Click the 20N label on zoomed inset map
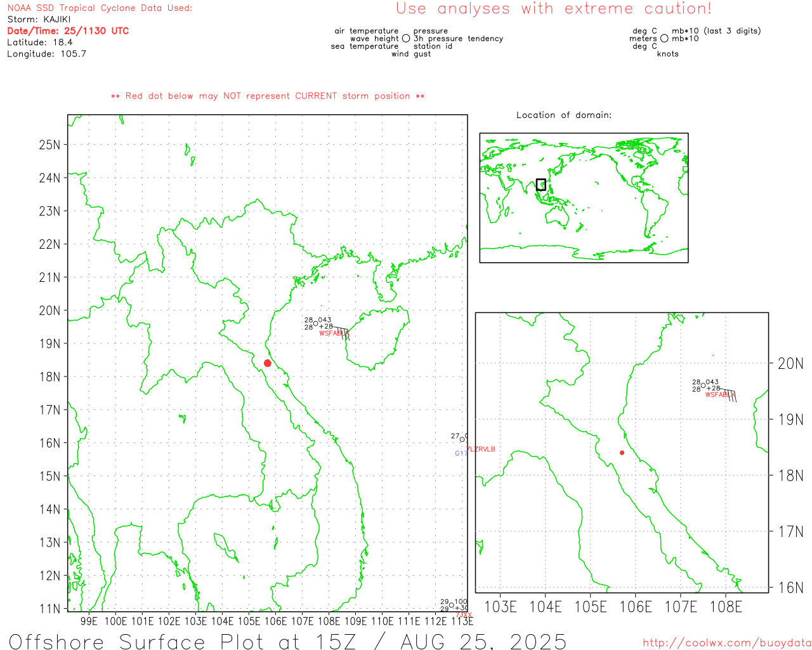 pos(790,364)
